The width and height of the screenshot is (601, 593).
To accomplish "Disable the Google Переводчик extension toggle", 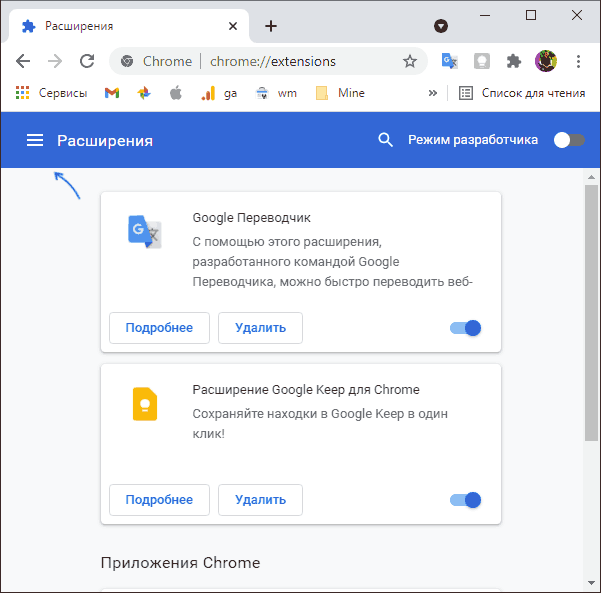I will [x=466, y=328].
